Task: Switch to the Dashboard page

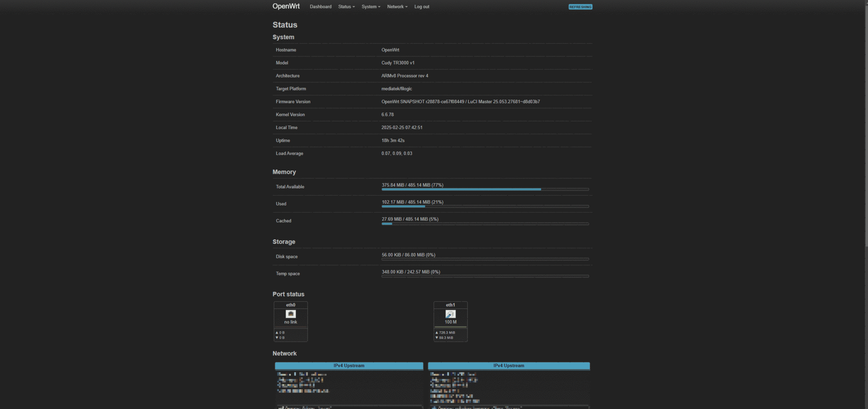Action: [x=320, y=6]
